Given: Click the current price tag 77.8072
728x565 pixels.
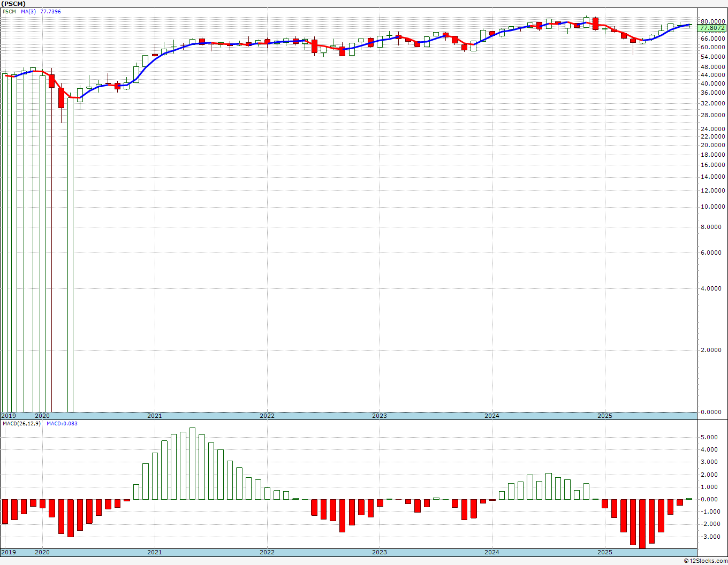Looking at the screenshot, I should pos(712,28).
